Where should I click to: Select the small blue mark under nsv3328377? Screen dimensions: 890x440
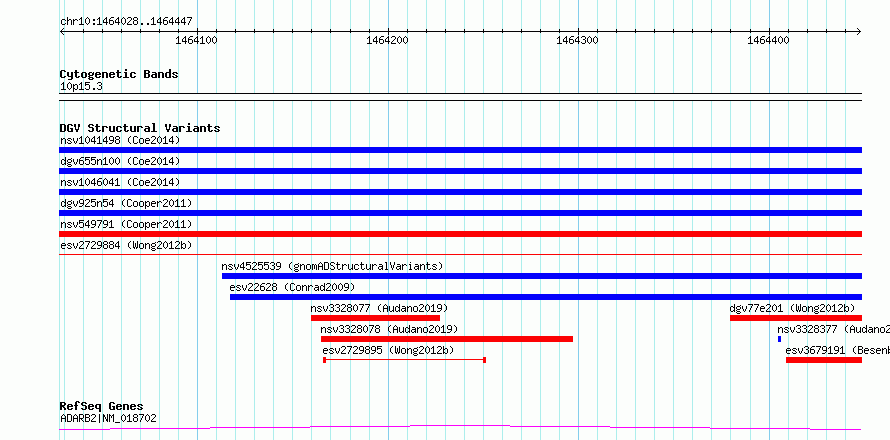pyautogui.click(x=779, y=339)
